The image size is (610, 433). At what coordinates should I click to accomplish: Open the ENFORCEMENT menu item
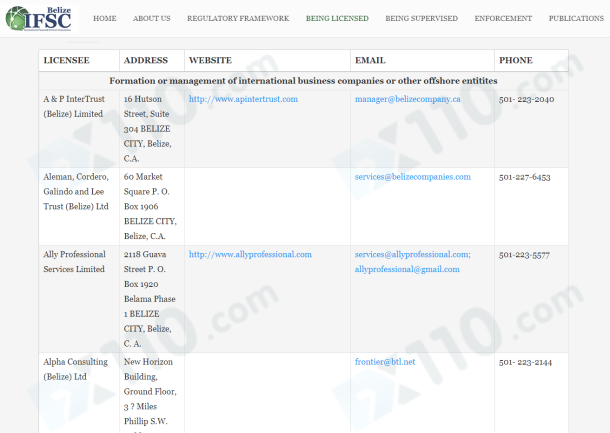pyautogui.click(x=503, y=18)
